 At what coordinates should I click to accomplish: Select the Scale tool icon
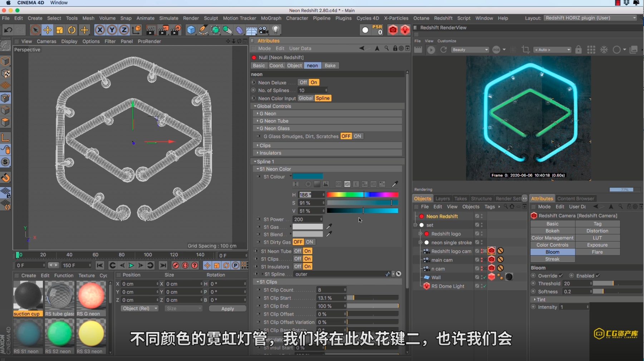click(60, 30)
